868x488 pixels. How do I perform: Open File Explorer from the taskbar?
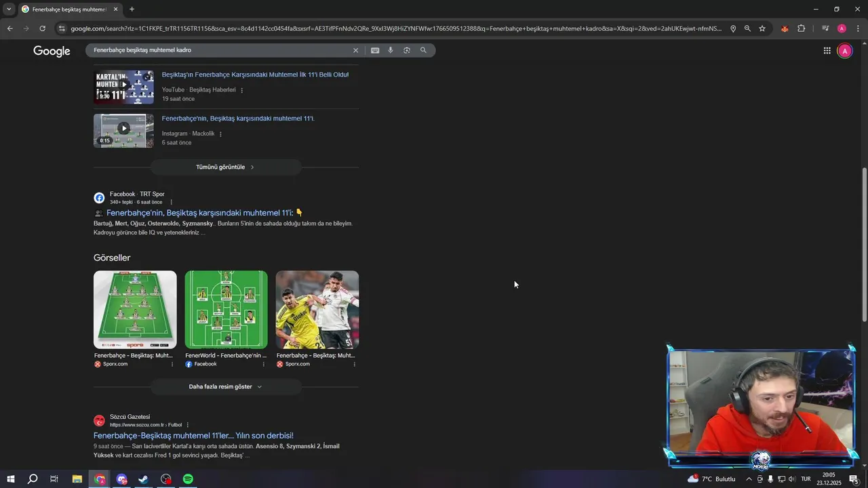click(x=77, y=479)
